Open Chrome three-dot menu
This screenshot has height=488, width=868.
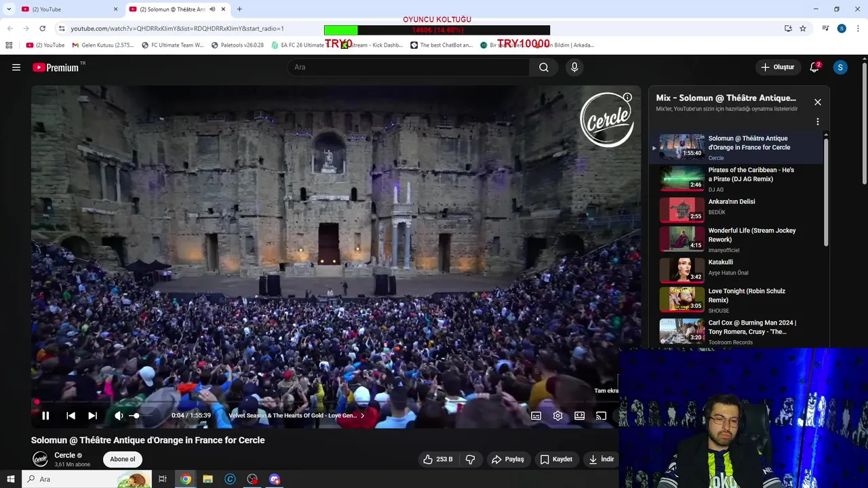coord(859,28)
